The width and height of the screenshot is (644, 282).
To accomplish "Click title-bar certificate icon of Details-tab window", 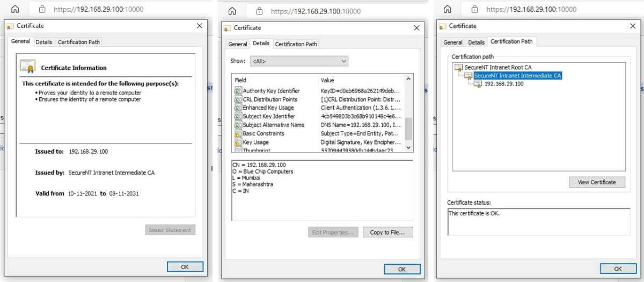I will pos(228,28).
